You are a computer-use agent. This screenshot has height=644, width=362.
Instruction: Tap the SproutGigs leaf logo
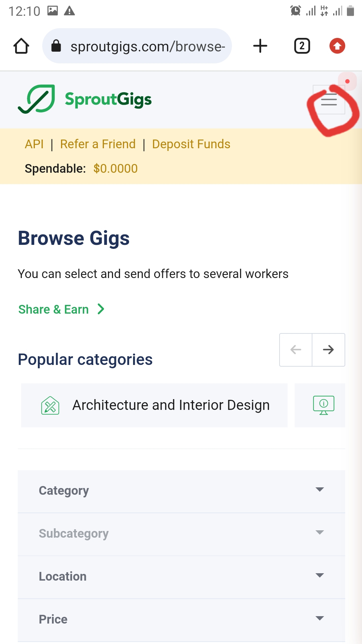37,99
